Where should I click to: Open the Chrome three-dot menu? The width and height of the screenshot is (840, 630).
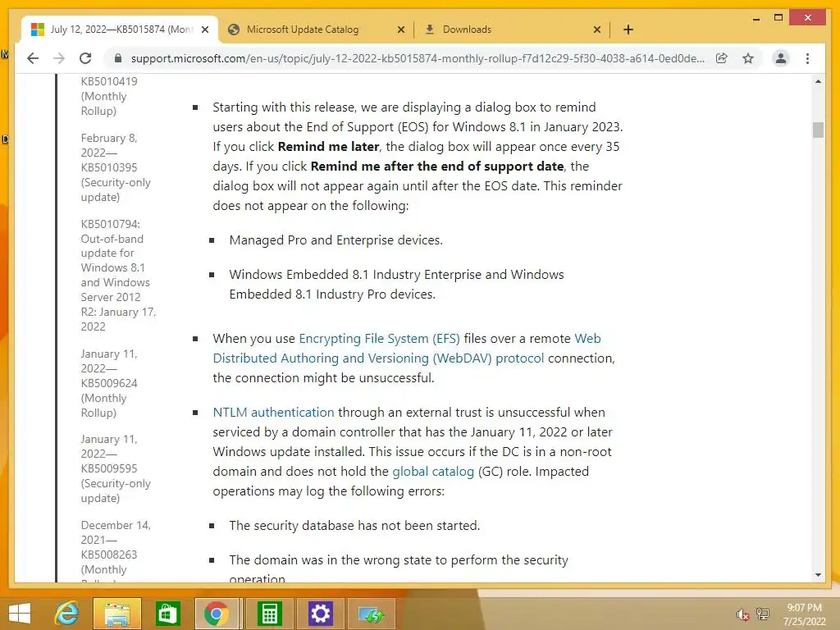[807, 58]
